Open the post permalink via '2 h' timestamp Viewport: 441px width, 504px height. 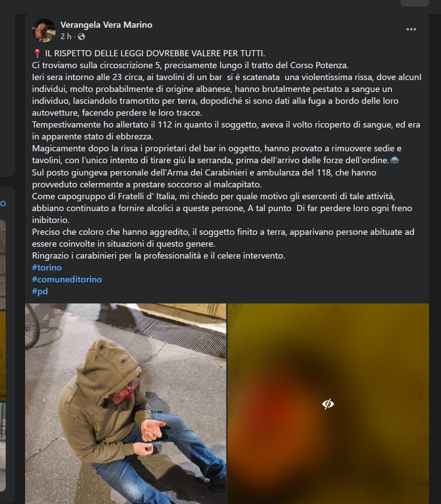click(66, 37)
